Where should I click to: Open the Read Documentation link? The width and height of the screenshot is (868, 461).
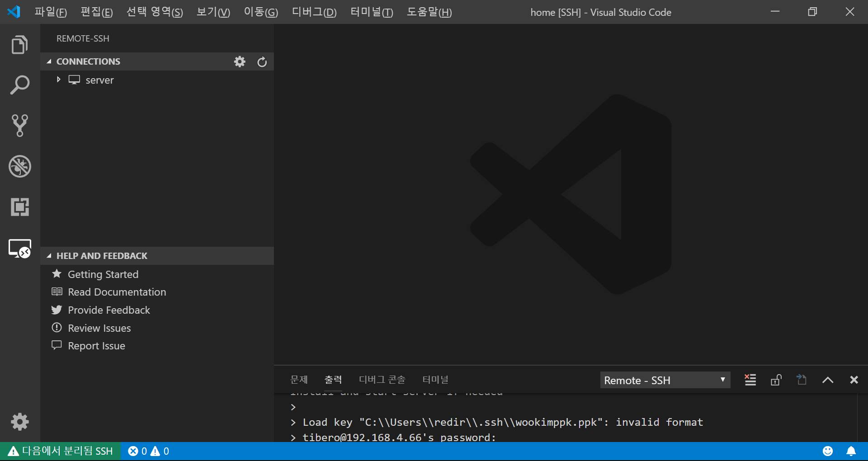click(x=117, y=292)
